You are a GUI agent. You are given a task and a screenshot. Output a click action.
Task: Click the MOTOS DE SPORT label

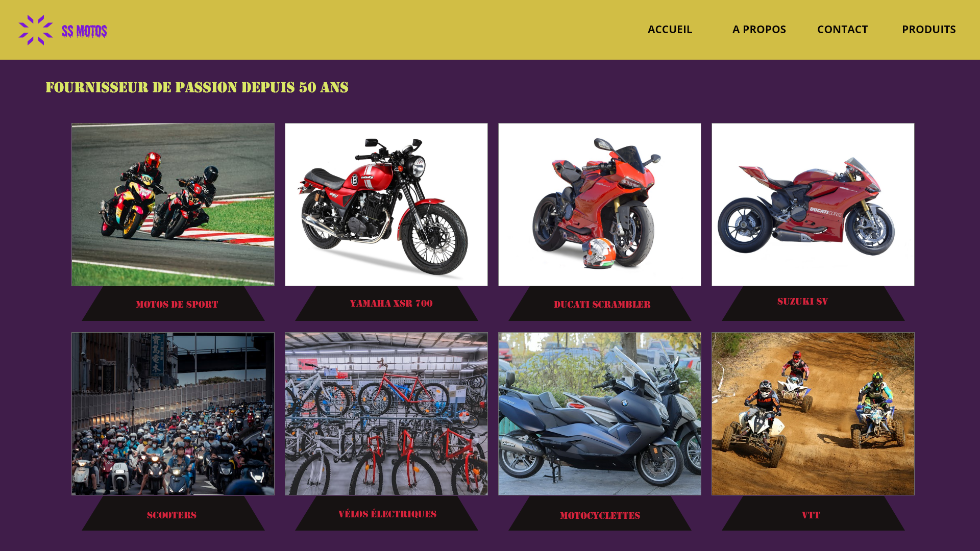click(x=177, y=305)
